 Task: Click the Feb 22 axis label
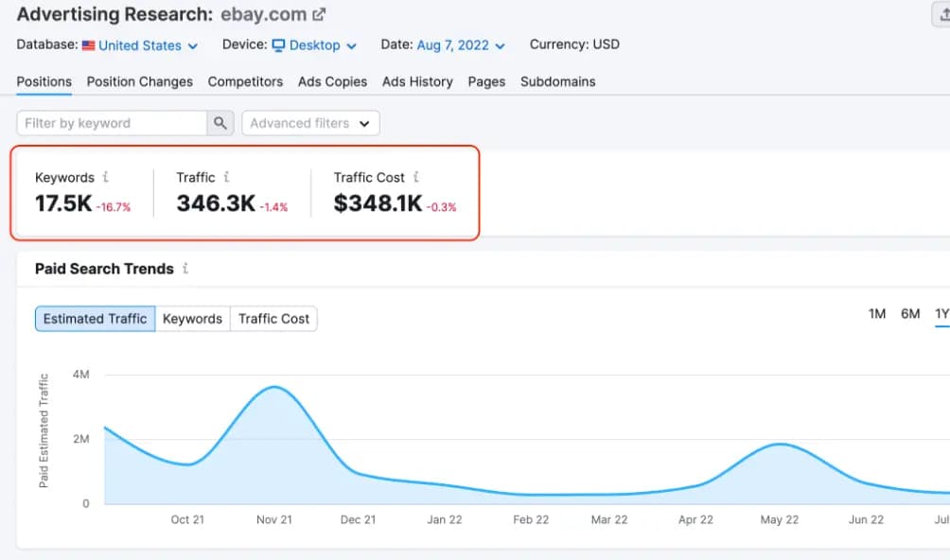point(531,520)
